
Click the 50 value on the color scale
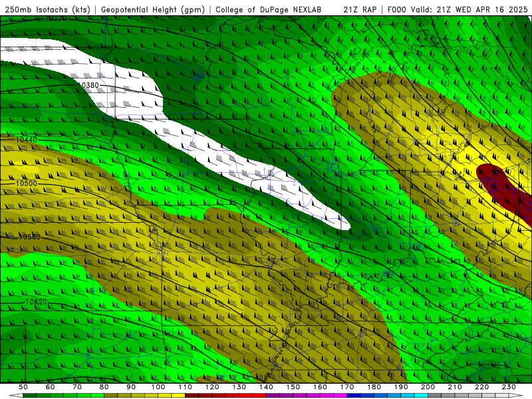tap(23, 387)
